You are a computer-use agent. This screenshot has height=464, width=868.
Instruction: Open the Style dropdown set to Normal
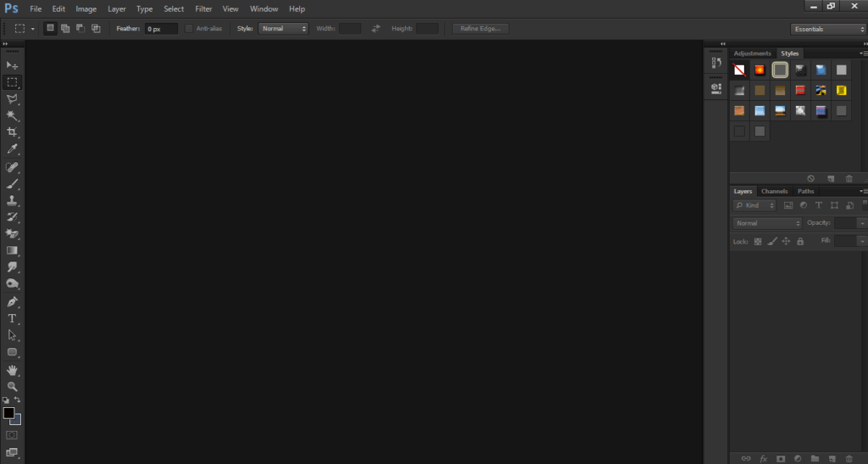point(284,29)
